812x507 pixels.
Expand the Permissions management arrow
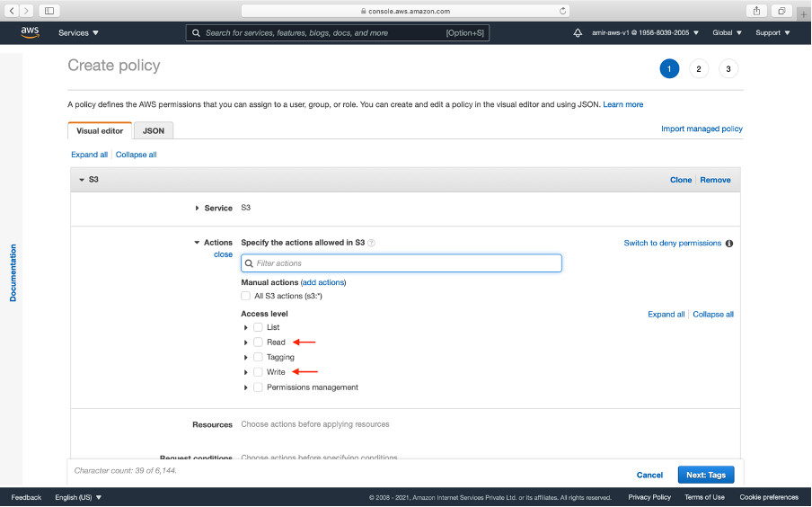pyautogui.click(x=245, y=387)
